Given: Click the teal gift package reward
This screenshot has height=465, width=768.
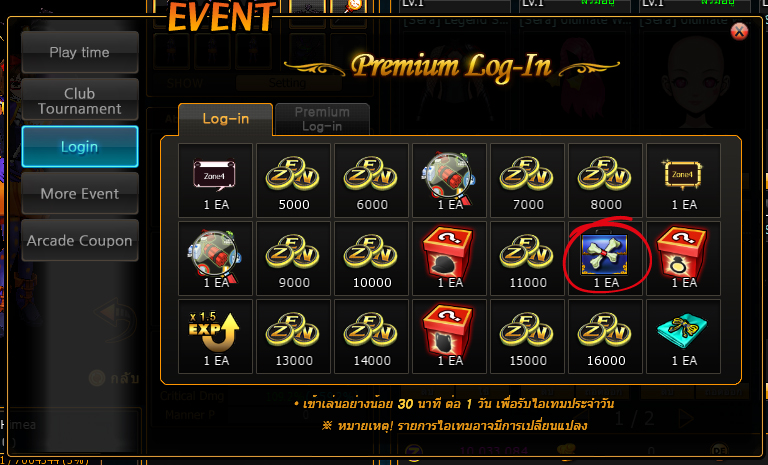Looking at the screenshot, I should (683, 336).
